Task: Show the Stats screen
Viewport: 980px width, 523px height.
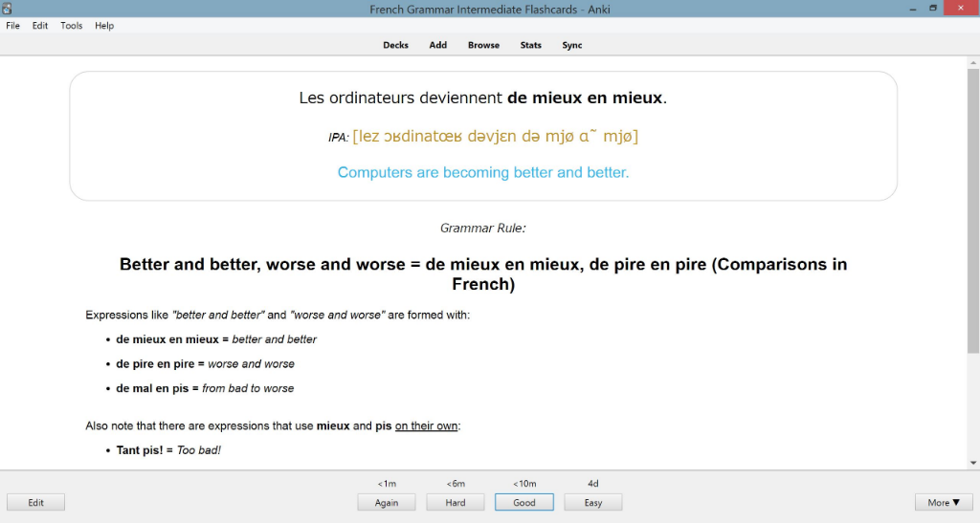Action: pyautogui.click(x=530, y=45)
